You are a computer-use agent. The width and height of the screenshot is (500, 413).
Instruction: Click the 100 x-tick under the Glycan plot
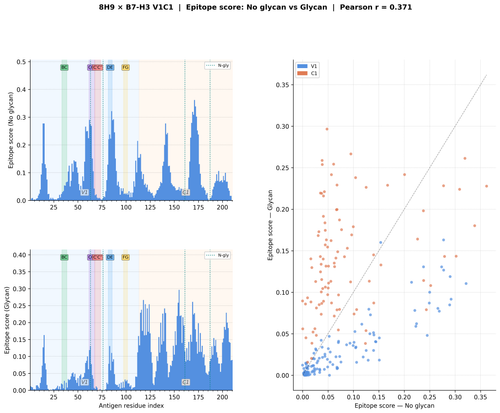(126, 397)
